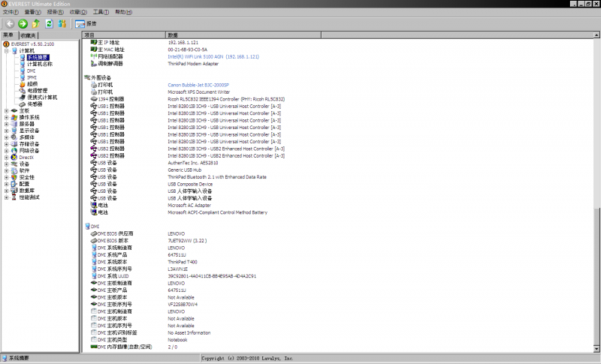Screen dimensions: 601x364
Task: Click the 配置 icon in tree
Action: click(x=14, y=184)
